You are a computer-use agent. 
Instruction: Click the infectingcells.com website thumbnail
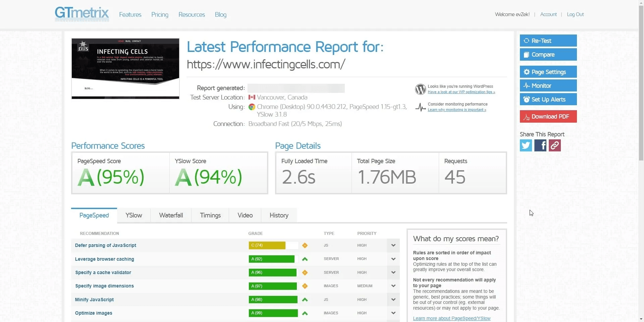click(125, 68)
